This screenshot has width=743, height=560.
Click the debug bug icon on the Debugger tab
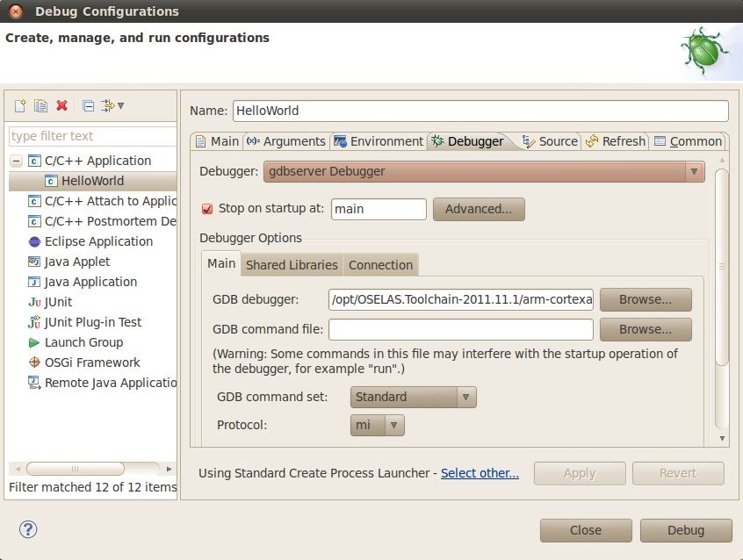(437, 140)
